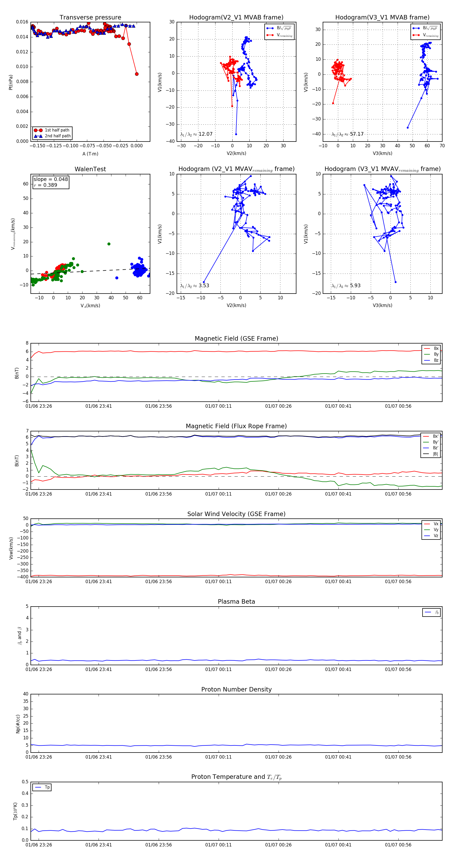
Task: Click the 'Solar Wind Velocity (GSE Frame)' title
Action: (236, 514)
